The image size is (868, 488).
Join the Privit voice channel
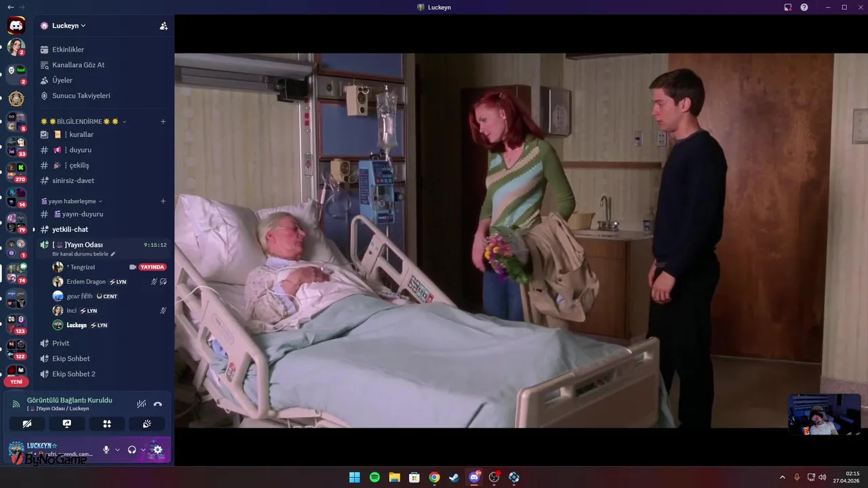pyautogui.click(x=104, y=343)
